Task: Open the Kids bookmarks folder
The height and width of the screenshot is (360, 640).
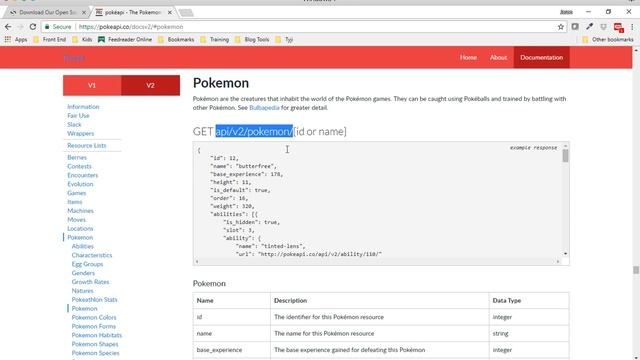Action: [x=82, y=40]
